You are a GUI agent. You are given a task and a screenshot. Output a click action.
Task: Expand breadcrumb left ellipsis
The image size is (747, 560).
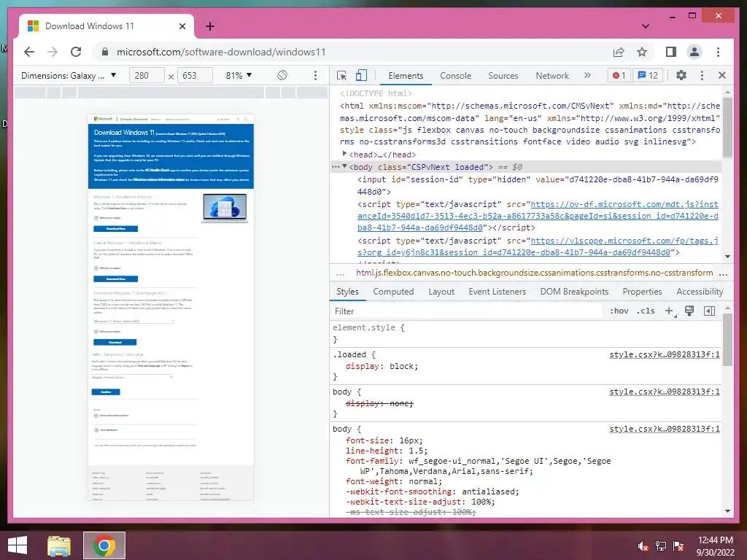click(340, 273)
